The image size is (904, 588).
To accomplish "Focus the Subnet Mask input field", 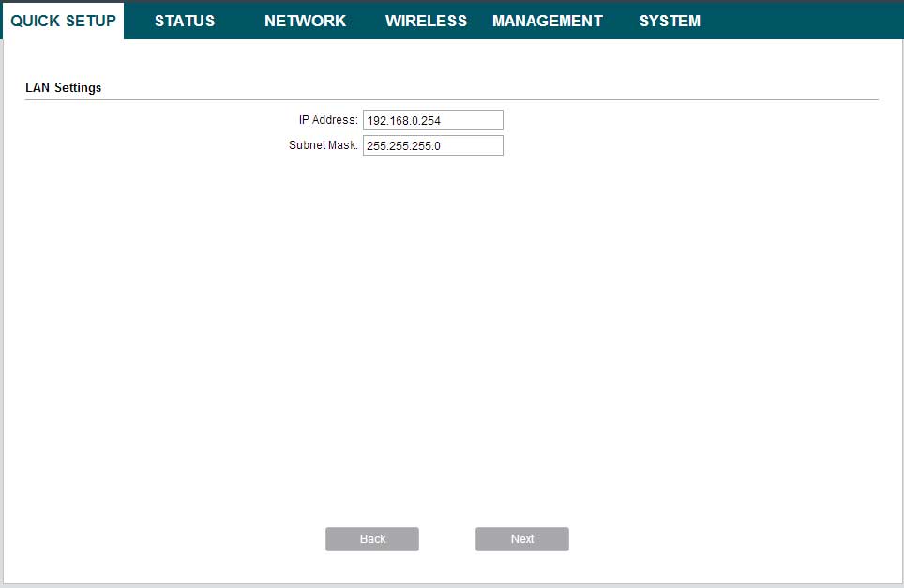I will click(x=433, y=145).
